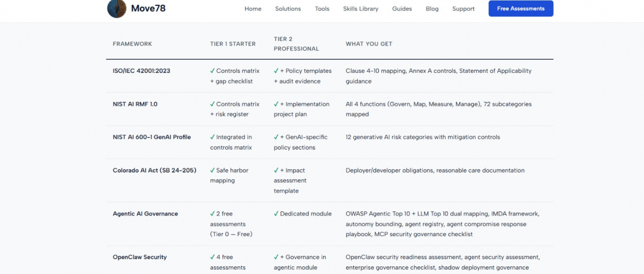The width and height of the screenshot is (644, 274).
Task: Click the Move78 round logo image
Action: (x=117, y=8)
